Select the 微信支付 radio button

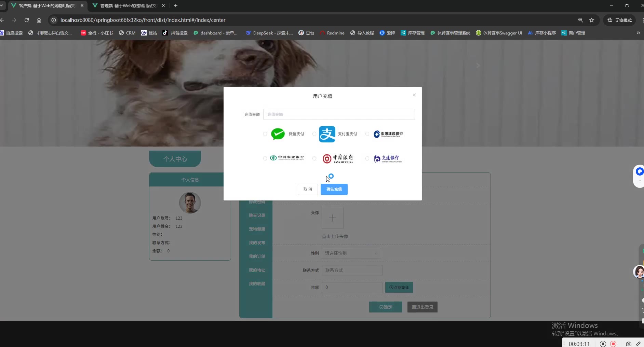tap(265, 134)
